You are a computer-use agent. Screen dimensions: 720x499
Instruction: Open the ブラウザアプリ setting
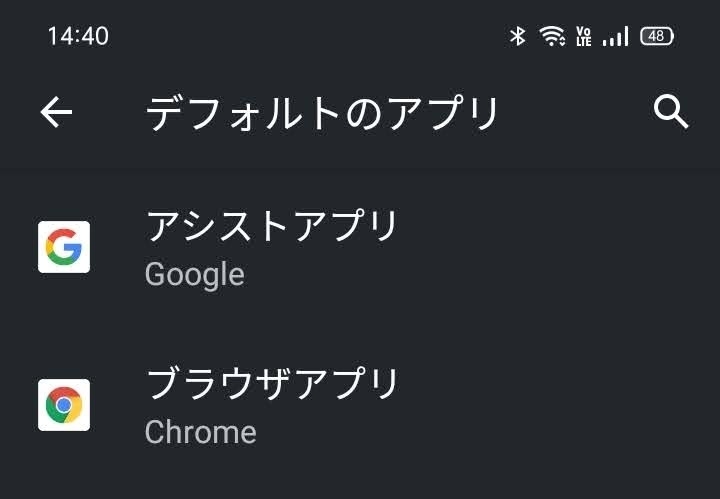(x=272, y=385)
